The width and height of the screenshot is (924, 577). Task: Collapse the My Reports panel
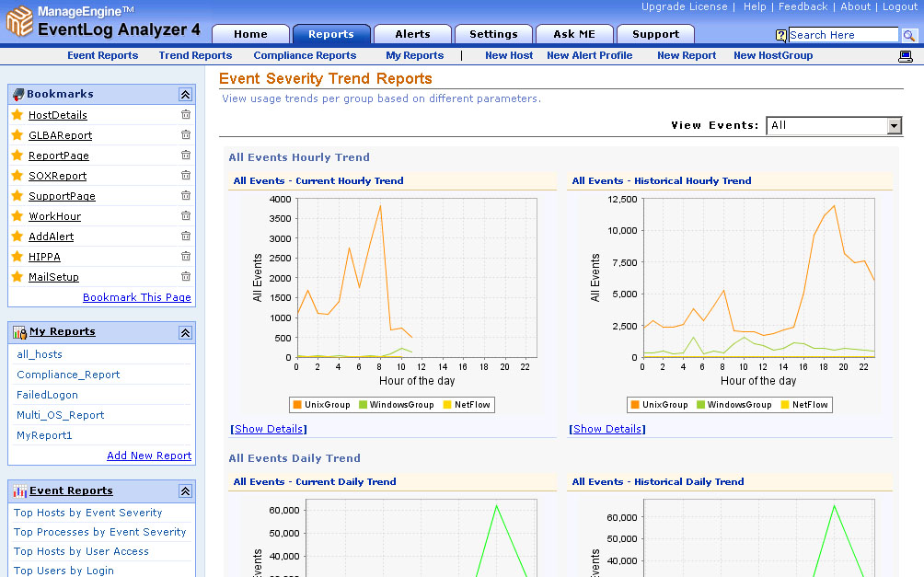pyautogui.click(x=186, y=333)
